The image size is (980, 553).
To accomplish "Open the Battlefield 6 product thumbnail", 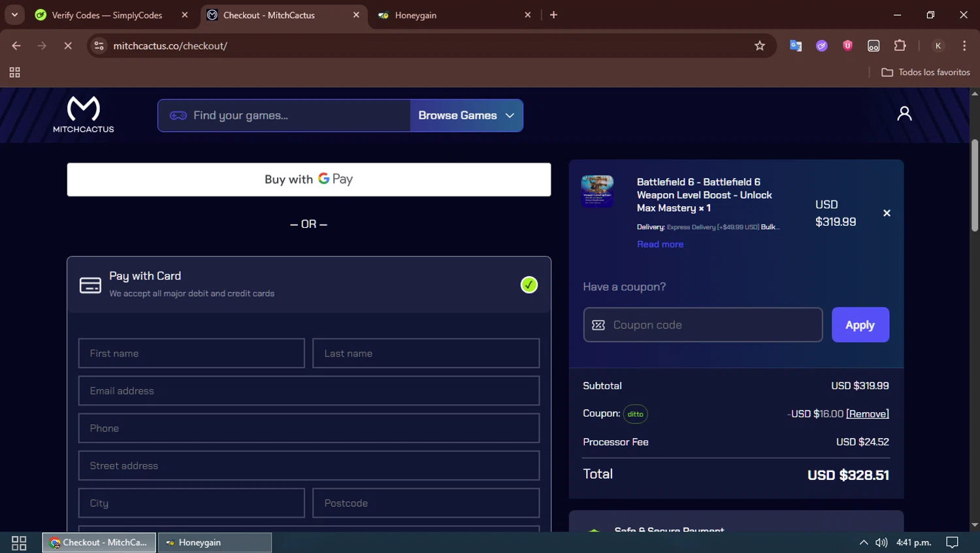I will point(597,191).
